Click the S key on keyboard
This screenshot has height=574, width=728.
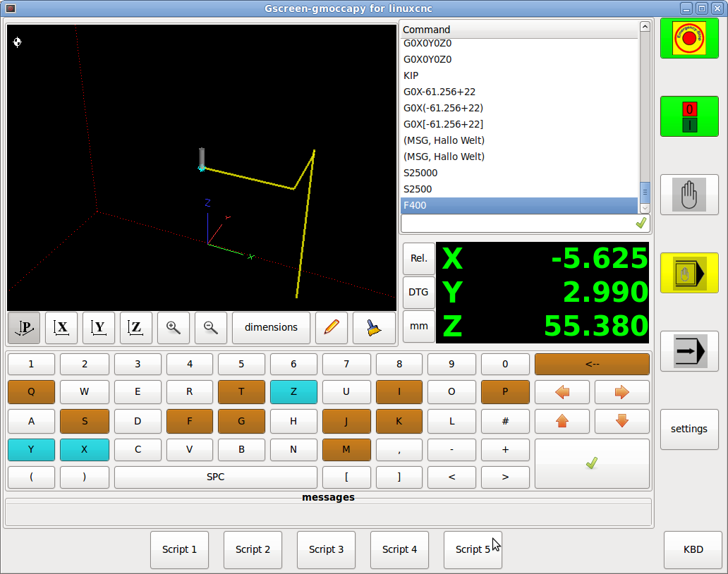tap(85, 422)
